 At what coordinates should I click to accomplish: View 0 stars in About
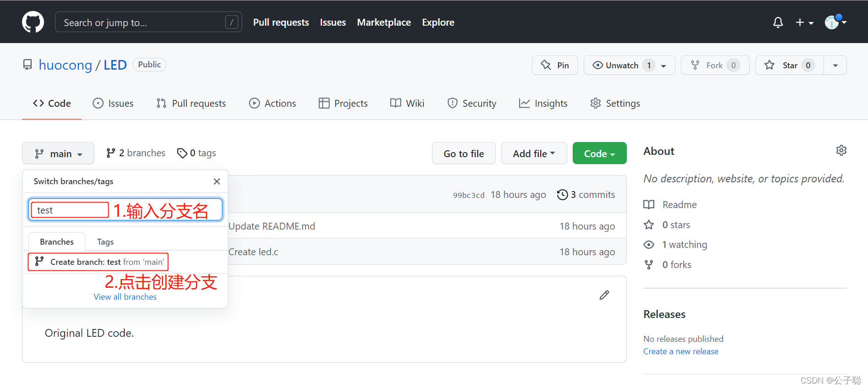coord(667,225)
